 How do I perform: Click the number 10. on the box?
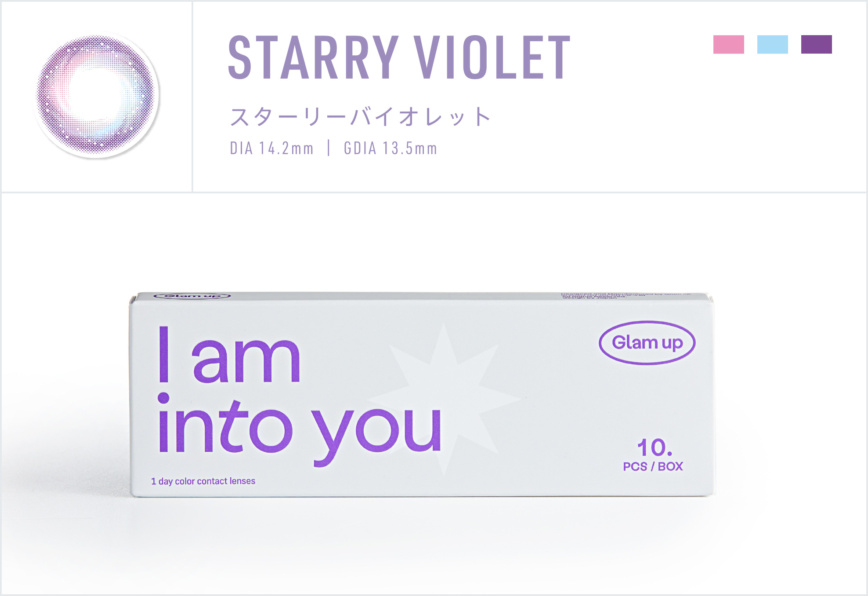point(655,447)
